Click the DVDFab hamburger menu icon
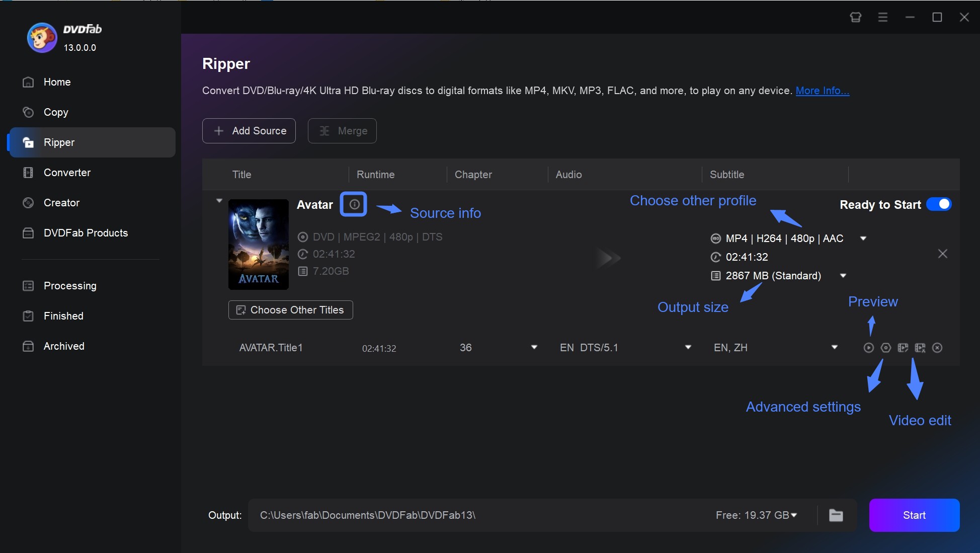The image size is (980, 553). pyautogui.click(x=882, y=17)
